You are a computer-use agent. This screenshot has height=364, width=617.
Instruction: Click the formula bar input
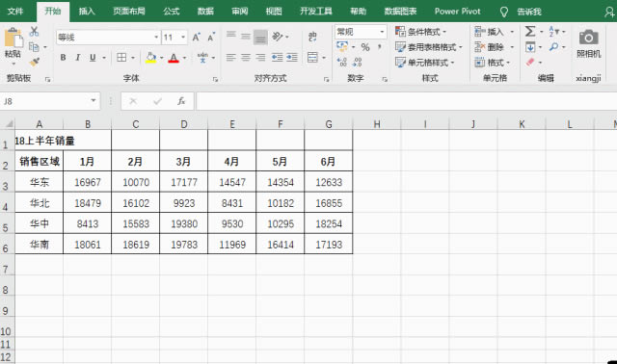point(407,101)
